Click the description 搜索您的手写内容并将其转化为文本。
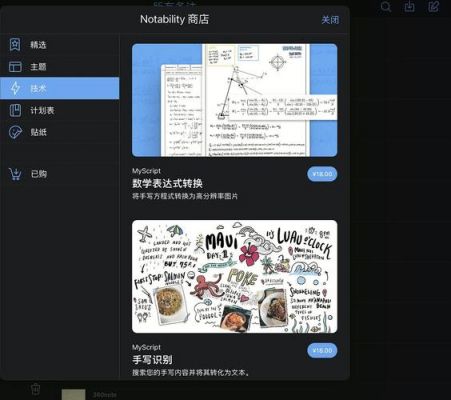The image size is (451, 400). click(x=191, y=373)
